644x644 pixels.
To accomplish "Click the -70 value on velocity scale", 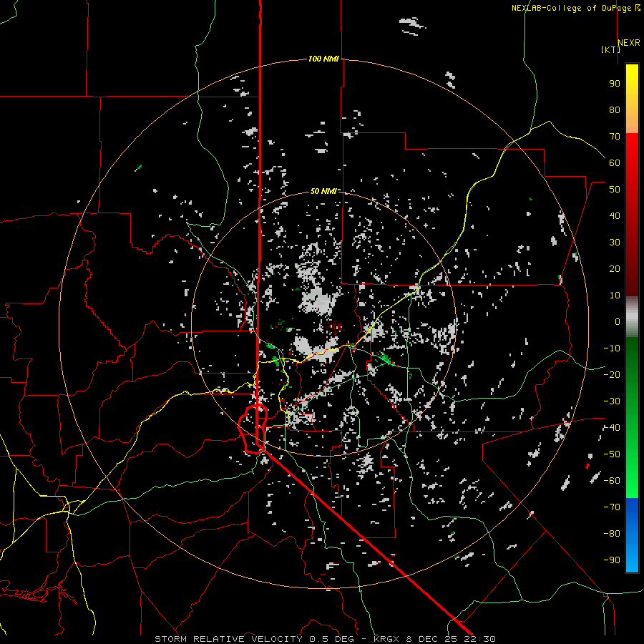I will pos(612,507).
